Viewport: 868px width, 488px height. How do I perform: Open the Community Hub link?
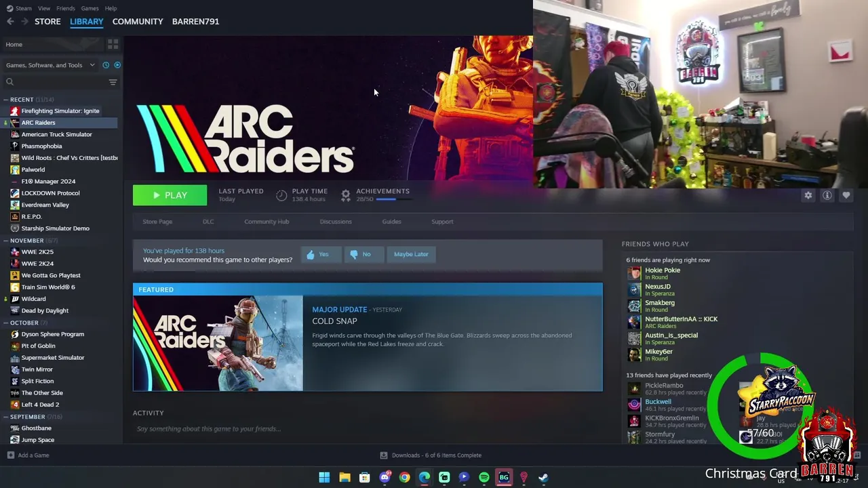point(267,222)
